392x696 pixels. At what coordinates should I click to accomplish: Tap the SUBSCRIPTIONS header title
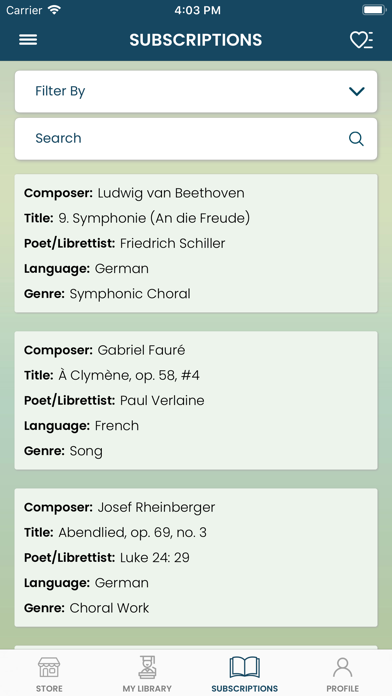pos(196,40)
